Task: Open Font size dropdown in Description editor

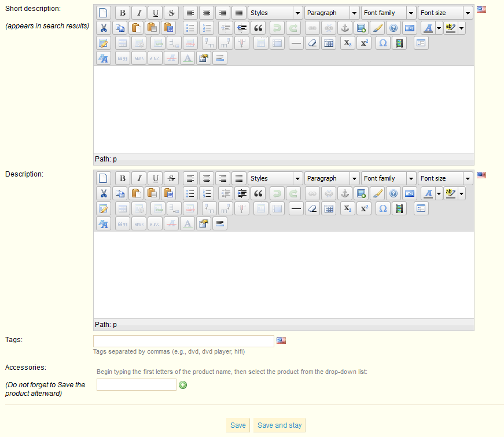Action: [445, 178]
